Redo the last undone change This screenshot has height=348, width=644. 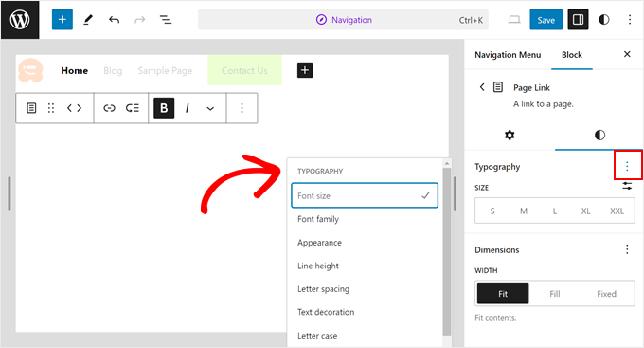(139, 20)
